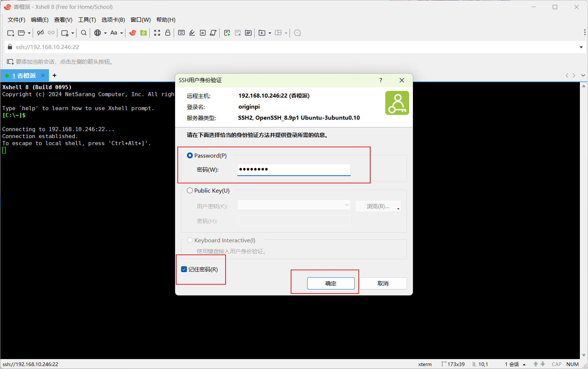588x369 pixels.
Task: Select Keyboard Interactive(I) radio button
Action: point(190,240)
